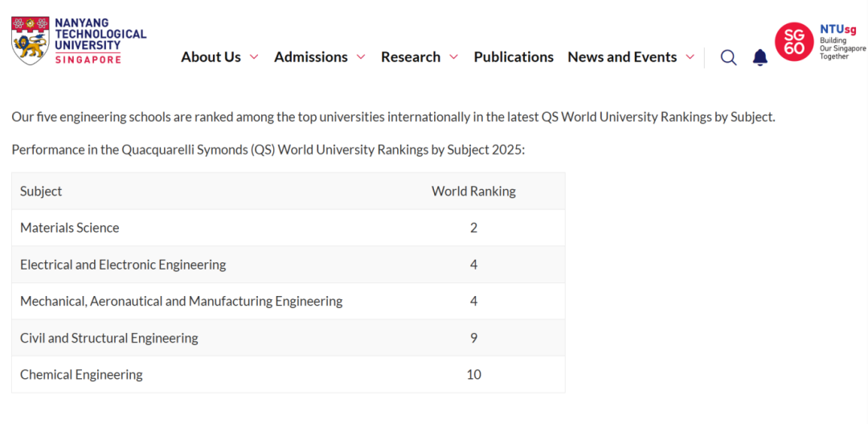
Task: Click the Nanyang Technological University Singapore wordmark
Action: (100, 41)
